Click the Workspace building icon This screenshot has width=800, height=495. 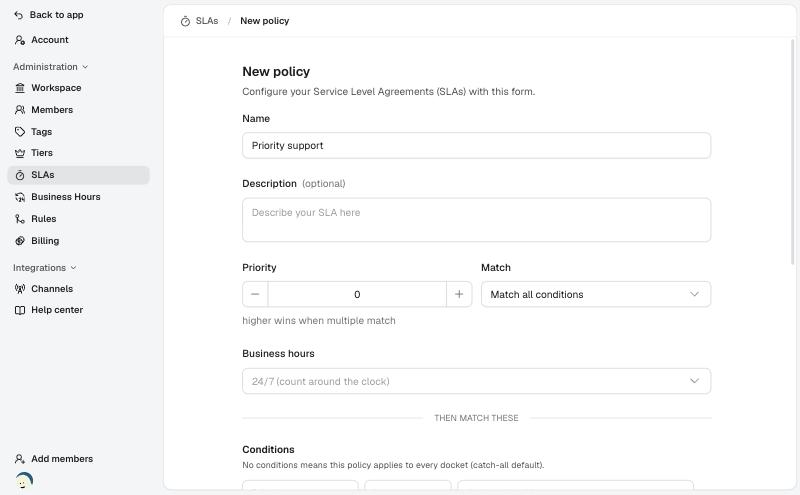coord(20,88)
